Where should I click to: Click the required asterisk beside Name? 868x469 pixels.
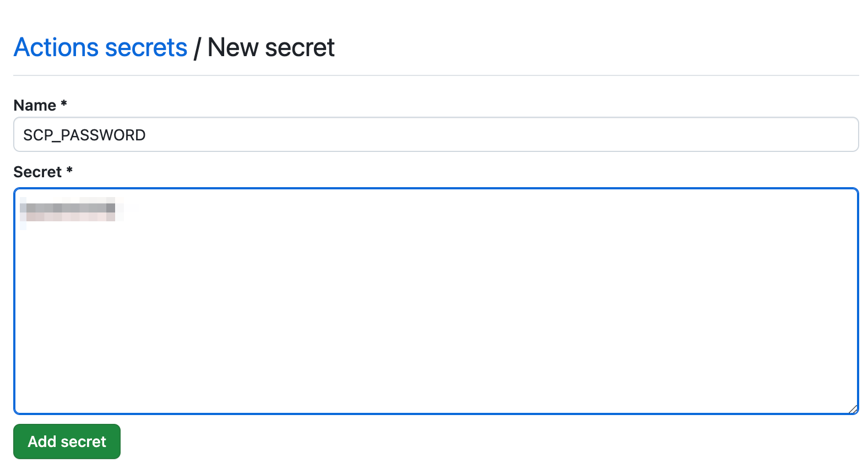tap(64, 103)
